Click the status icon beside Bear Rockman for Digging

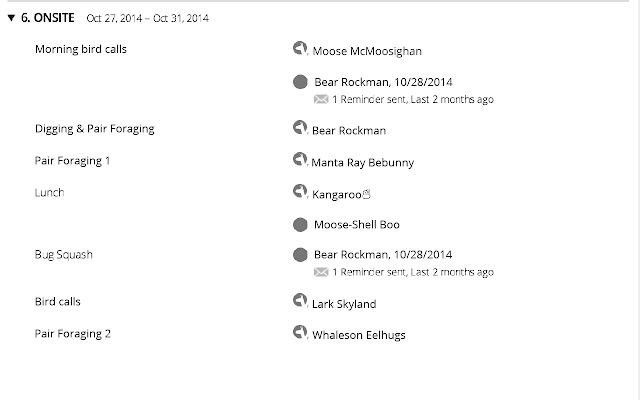click(300, 127)
